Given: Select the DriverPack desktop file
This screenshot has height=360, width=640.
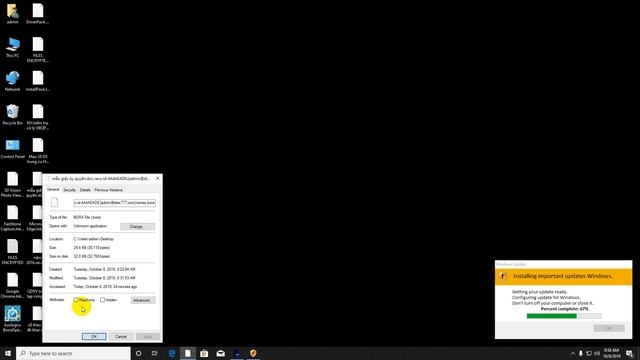Looking at the screenshot, I should 38,14.
